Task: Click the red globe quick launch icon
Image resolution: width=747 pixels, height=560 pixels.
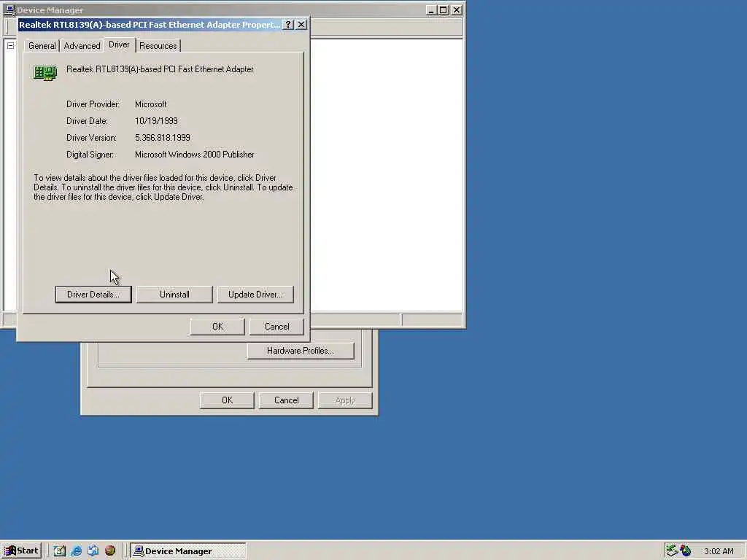Action: coord(110,551)
